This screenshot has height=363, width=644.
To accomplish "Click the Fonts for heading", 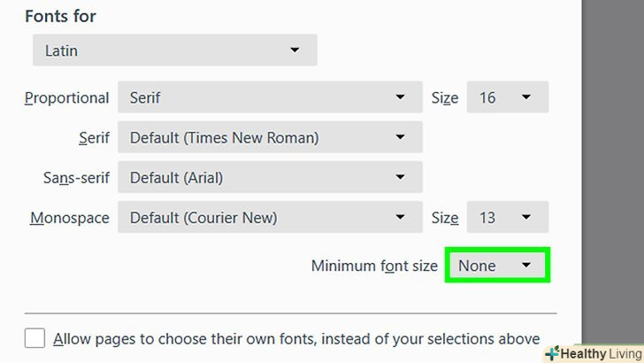I will click(x=61, y=16).
